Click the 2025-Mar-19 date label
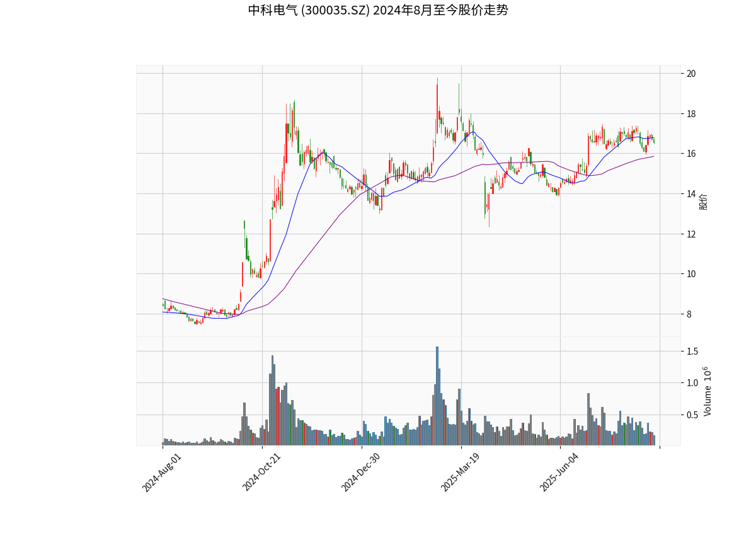 click(x=461, y=472)
